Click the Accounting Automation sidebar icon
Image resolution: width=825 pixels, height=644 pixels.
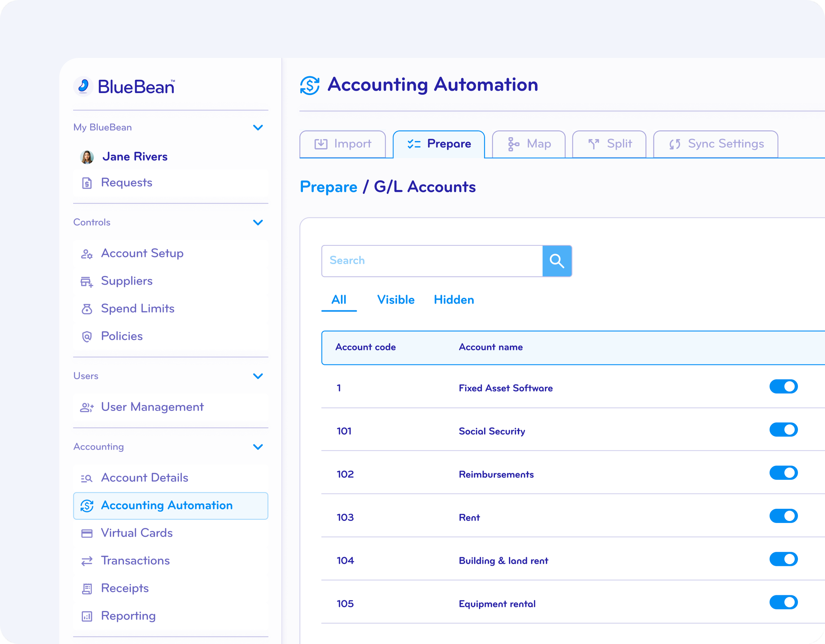coord(87,506)
